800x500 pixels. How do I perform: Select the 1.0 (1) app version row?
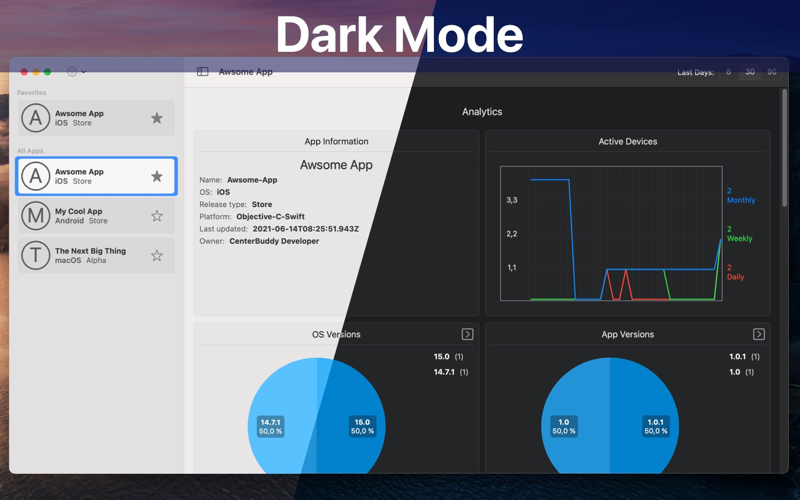coord(741,372)
